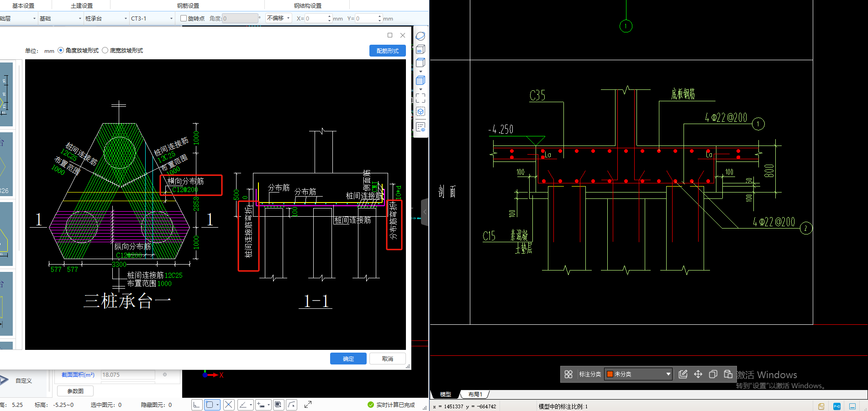Click the solid shaded cube display icon
868x411 pixels.
(421, 80)
